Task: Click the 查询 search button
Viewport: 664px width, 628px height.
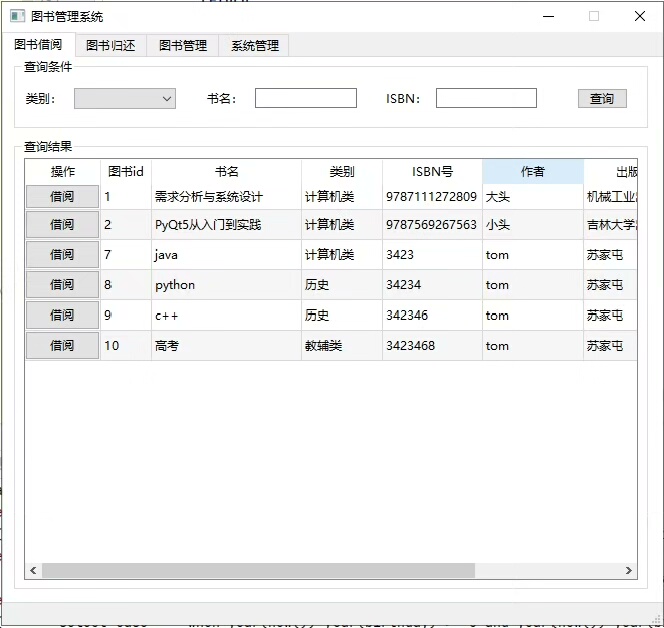Action: (602, 98)
